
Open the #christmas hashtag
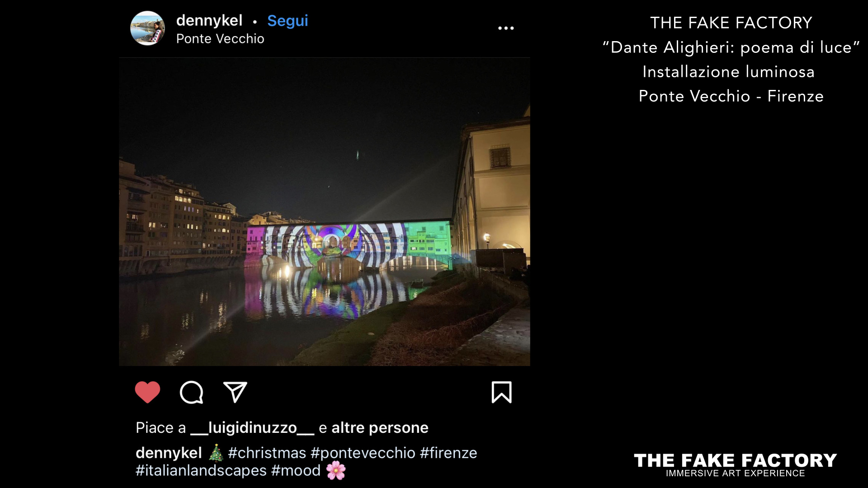pos(267,453)
